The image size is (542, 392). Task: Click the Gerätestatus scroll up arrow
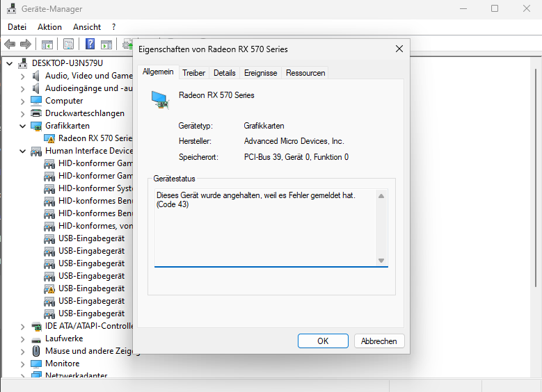click(x=381, y=196)
